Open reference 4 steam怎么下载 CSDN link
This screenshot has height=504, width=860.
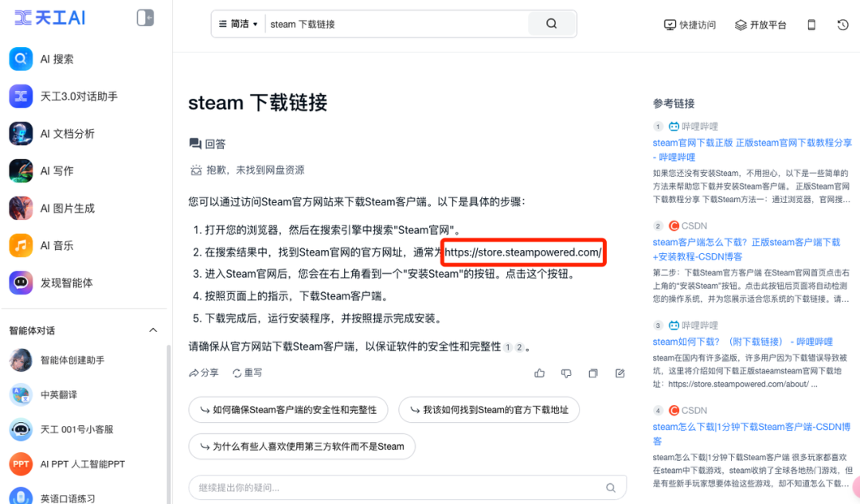pos(752,434)
